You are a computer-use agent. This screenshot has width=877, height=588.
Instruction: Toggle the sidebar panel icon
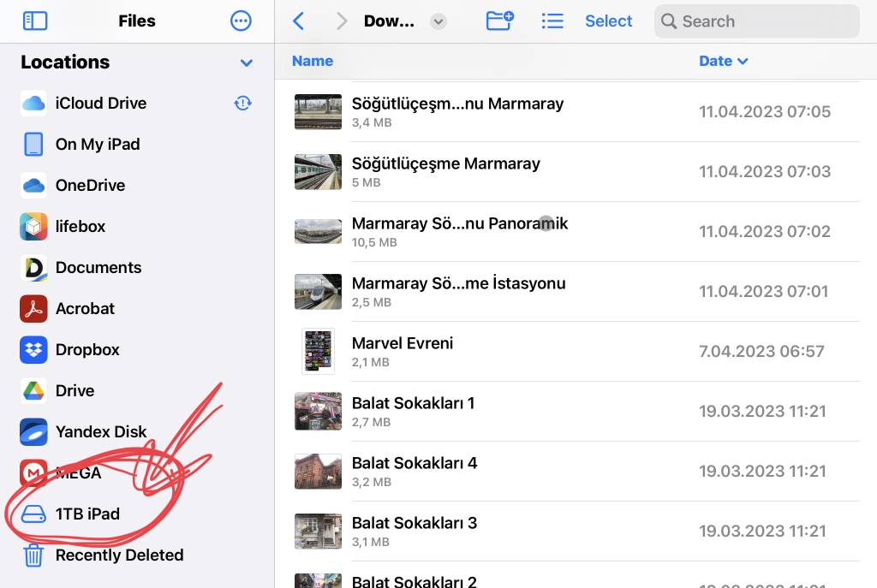tap(35, 21)
